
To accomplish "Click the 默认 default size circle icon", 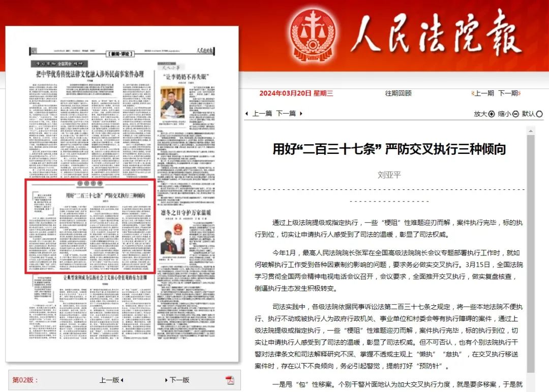I will [x=539, y=114].
